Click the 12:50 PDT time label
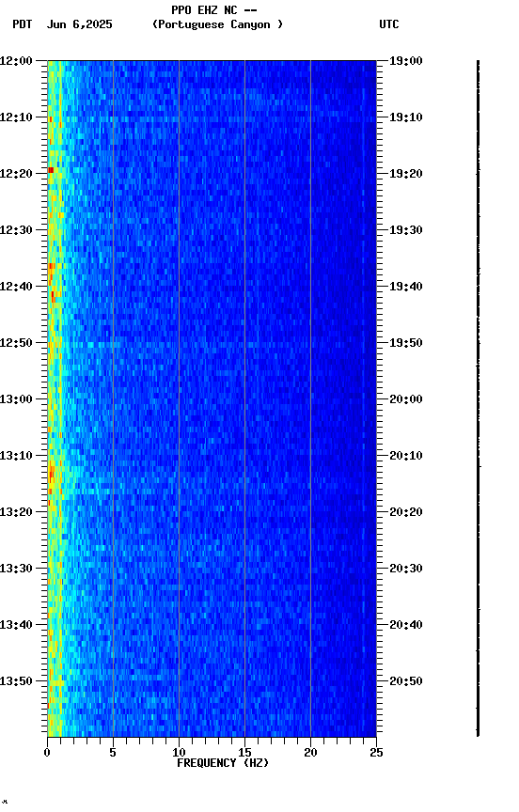 pyautogui.click(x=16, y=343)
